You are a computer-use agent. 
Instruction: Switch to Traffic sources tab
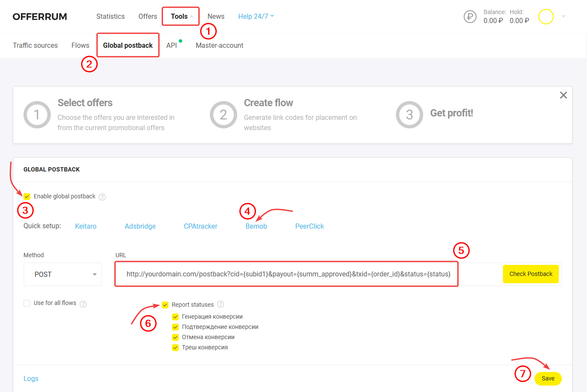[35, 45]
